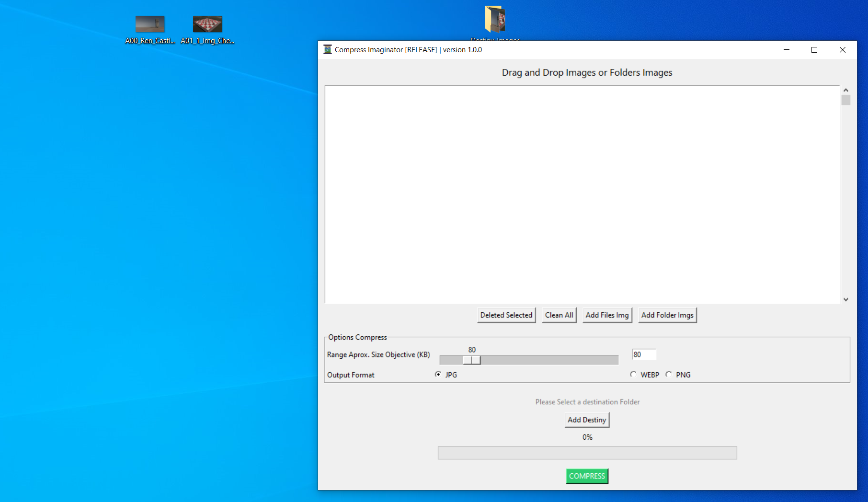This screenshot has height=502, width=868.
Task: Clear the list with Clean All
Action: [559, 315]
